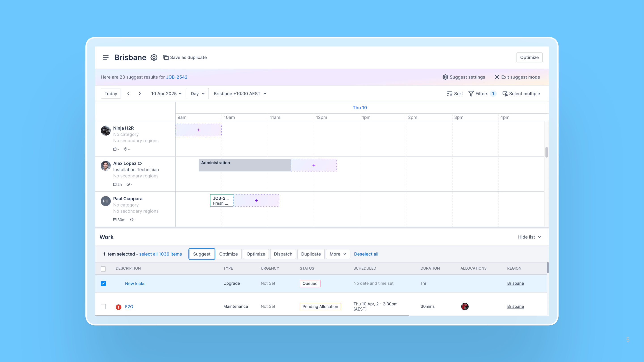
Task: Click Deselect all
Action: click(x=366, y=254)
